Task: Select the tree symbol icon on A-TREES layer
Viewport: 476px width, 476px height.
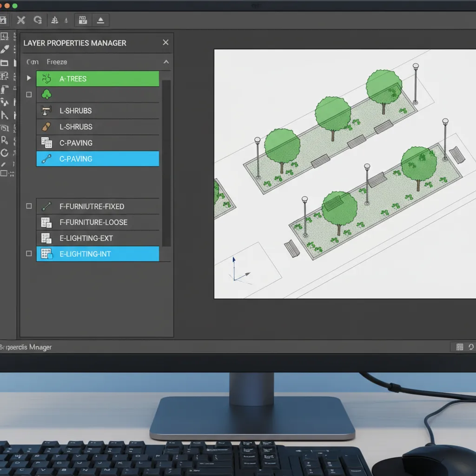Action: pos(46,79)
